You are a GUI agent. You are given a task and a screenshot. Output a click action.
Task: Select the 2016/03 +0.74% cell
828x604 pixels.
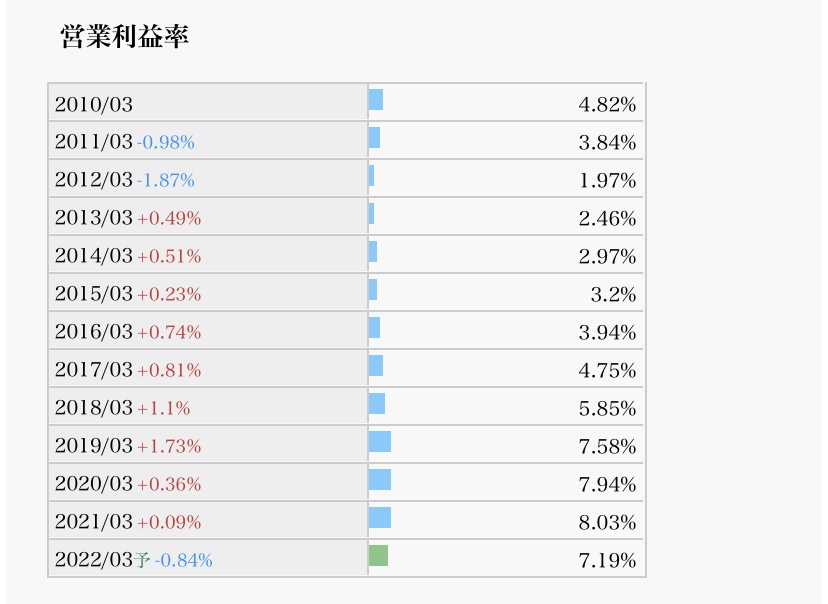208,331
